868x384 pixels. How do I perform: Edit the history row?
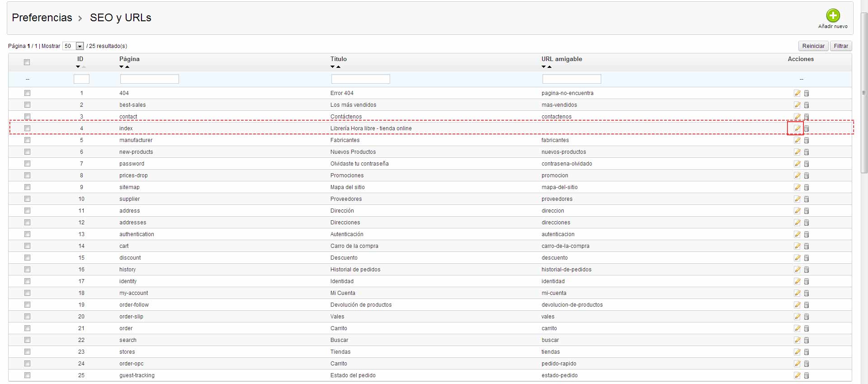[x=797, y=270]
